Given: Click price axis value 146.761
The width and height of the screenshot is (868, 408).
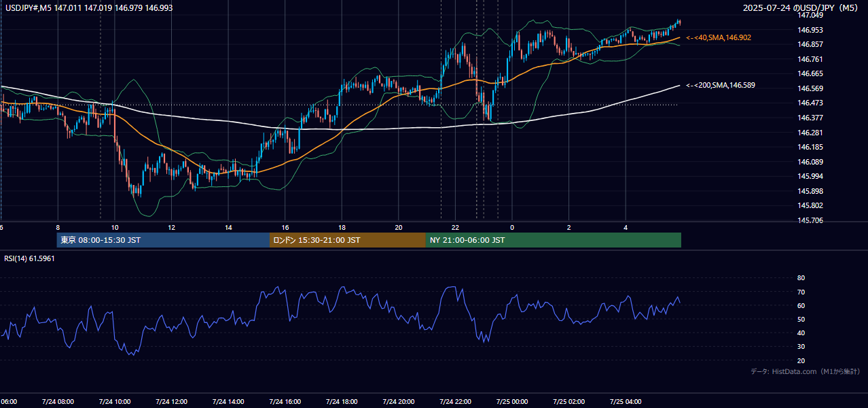Looking at the screenshot, I should (810, 59).
